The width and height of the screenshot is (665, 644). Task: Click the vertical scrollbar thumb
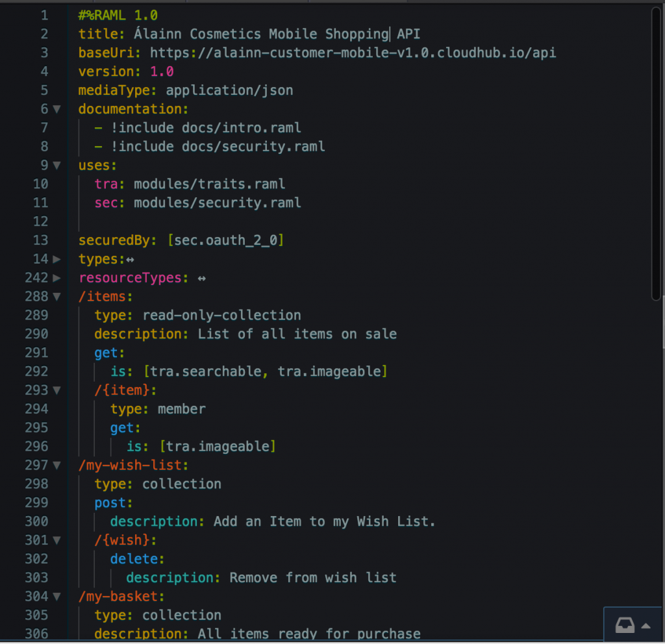click(656, 153)
